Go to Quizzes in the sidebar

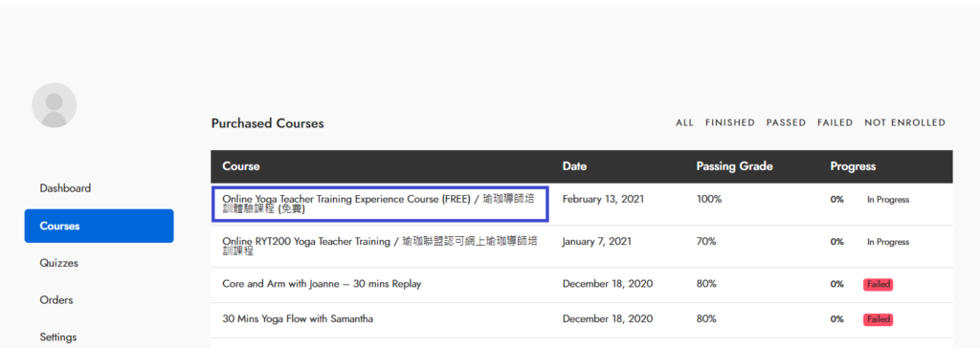[58, 263]
